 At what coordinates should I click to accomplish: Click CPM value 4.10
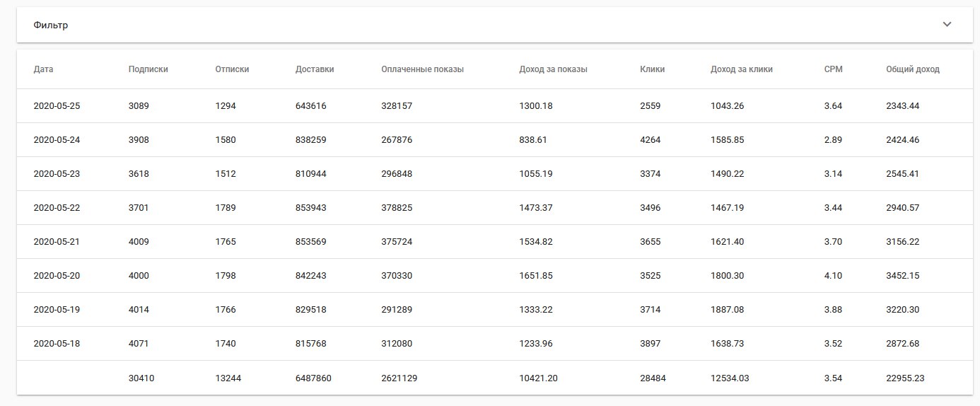pos(833,276)
